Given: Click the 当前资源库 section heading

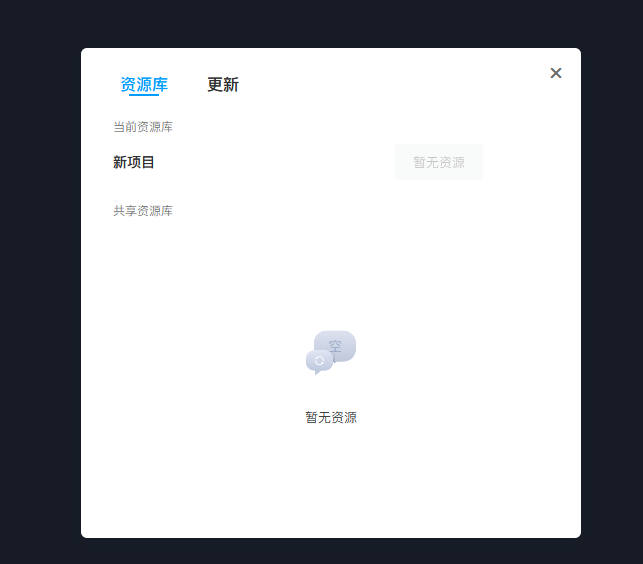Looking at the screenshot, I should tap(143, 127).
